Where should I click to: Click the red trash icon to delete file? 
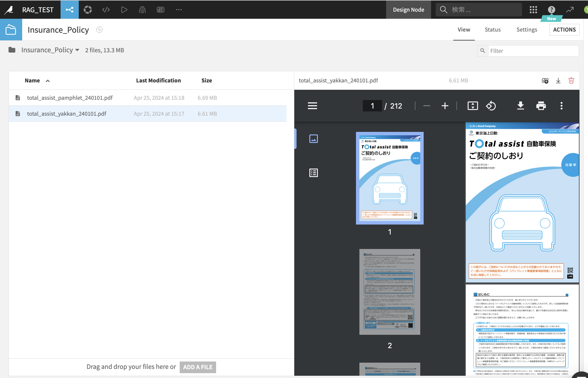click(571, 81)
